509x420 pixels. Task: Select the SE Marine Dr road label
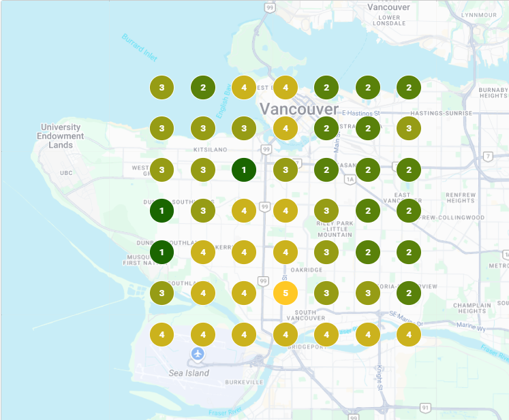[x=406, y=319]
